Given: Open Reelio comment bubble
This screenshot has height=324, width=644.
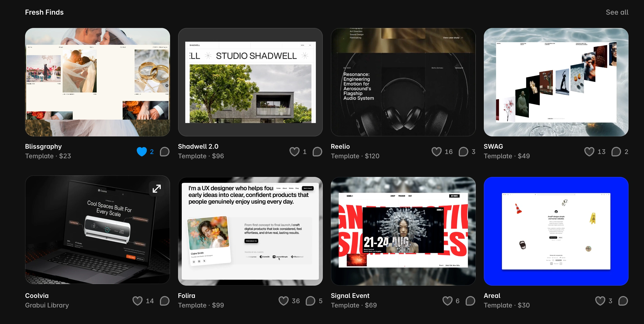Looking at the screenshot, I should coord(463,152).
